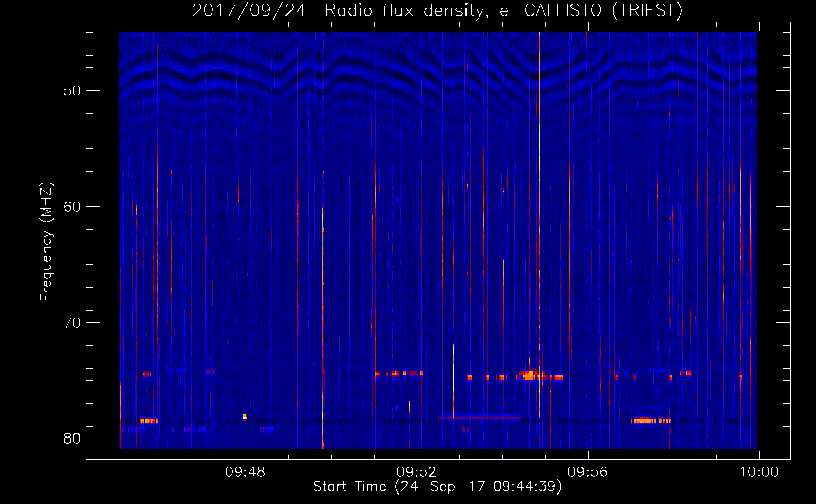Click the 50 frequency tick label

tap(73, 91)
